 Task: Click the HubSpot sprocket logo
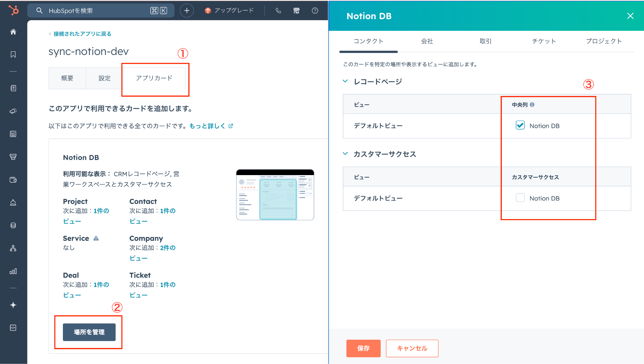pos(14,10)
